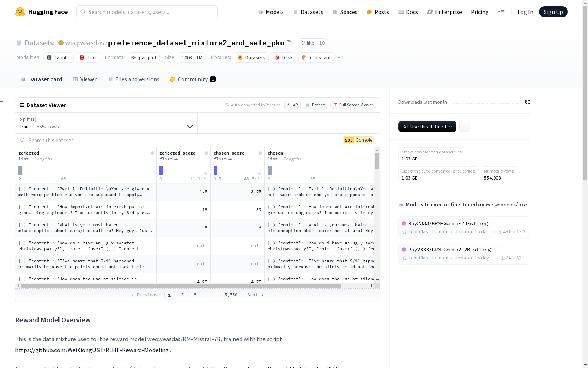
Task: Click the Datasets breadcrumb icon
Action: tap(19, 43)
